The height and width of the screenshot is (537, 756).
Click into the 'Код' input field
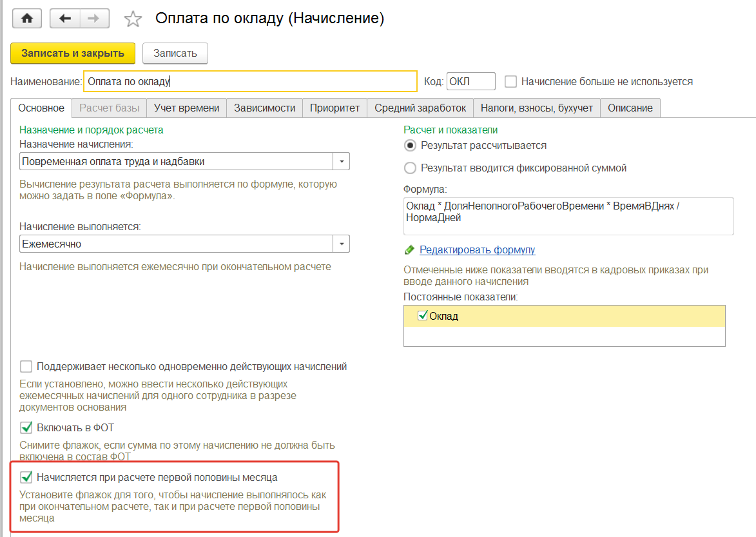point(470,81)
